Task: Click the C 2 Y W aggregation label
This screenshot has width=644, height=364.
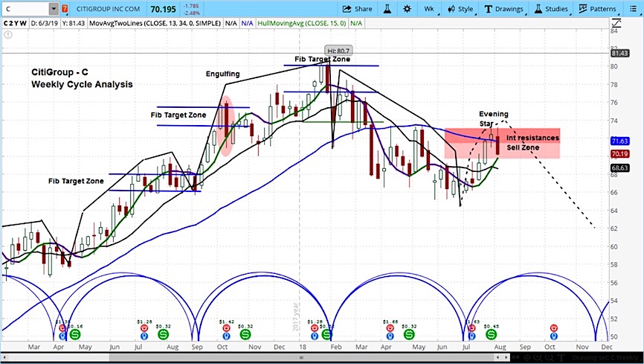Action: (15, 23)
